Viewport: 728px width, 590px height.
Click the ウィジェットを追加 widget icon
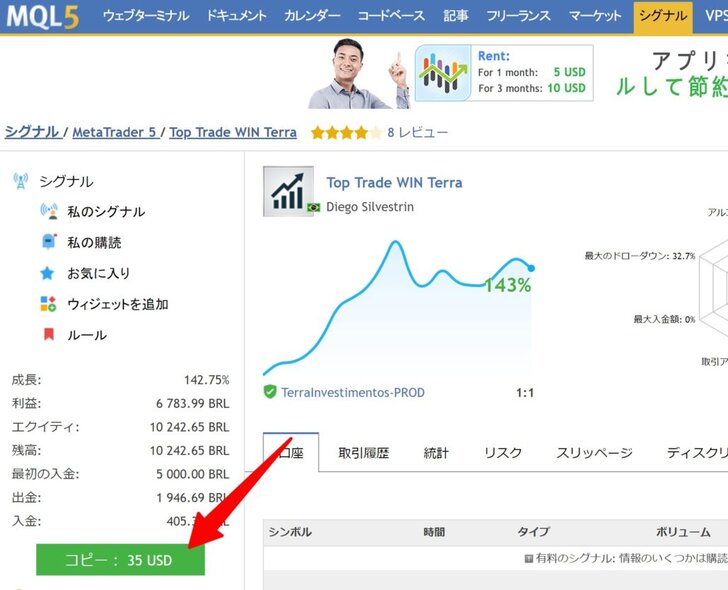(x=48, y=304)
